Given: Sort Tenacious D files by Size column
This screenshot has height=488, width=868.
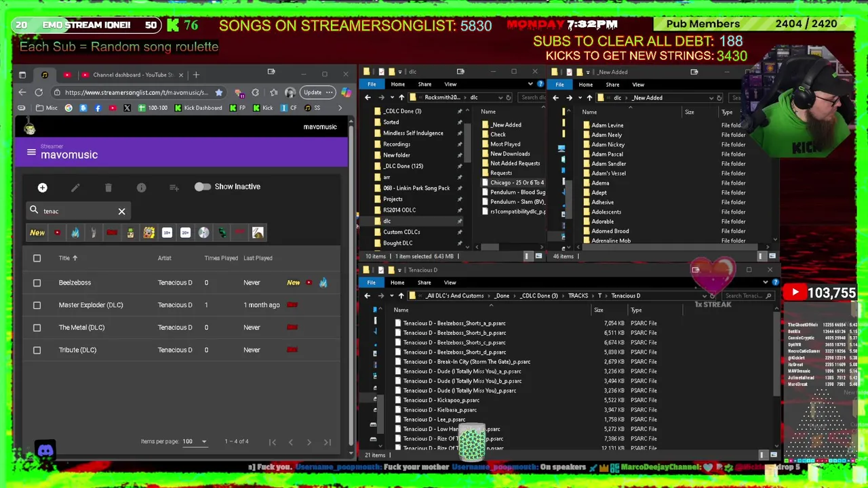Looking at the screenshot, I should coord(599,310).
